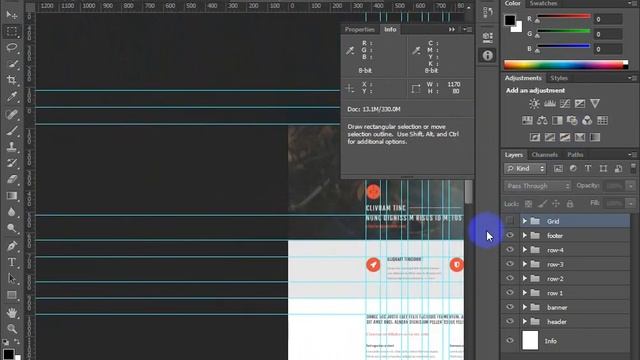Select the Zoom tool

click(11, 329)
